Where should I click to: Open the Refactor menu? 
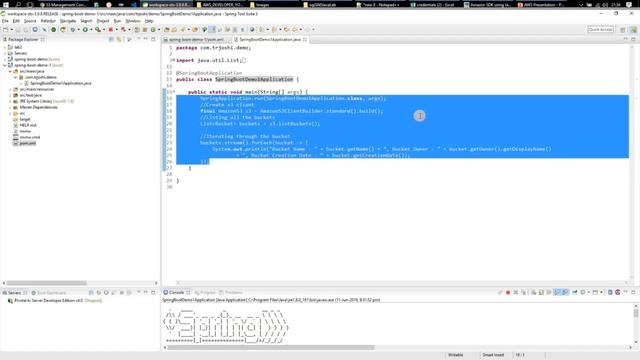point(48,21)
